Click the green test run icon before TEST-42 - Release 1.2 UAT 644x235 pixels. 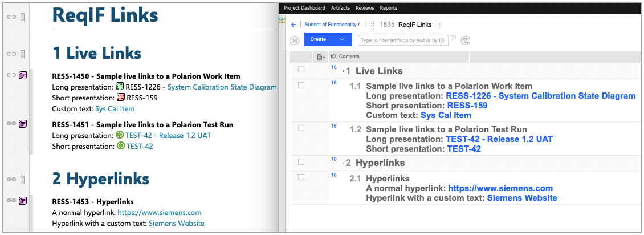click(120, 135)
